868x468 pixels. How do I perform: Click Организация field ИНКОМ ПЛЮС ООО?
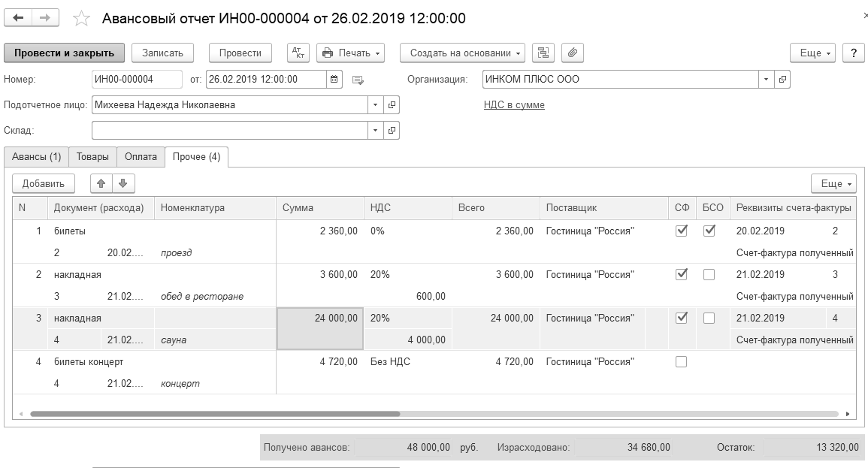620,79
